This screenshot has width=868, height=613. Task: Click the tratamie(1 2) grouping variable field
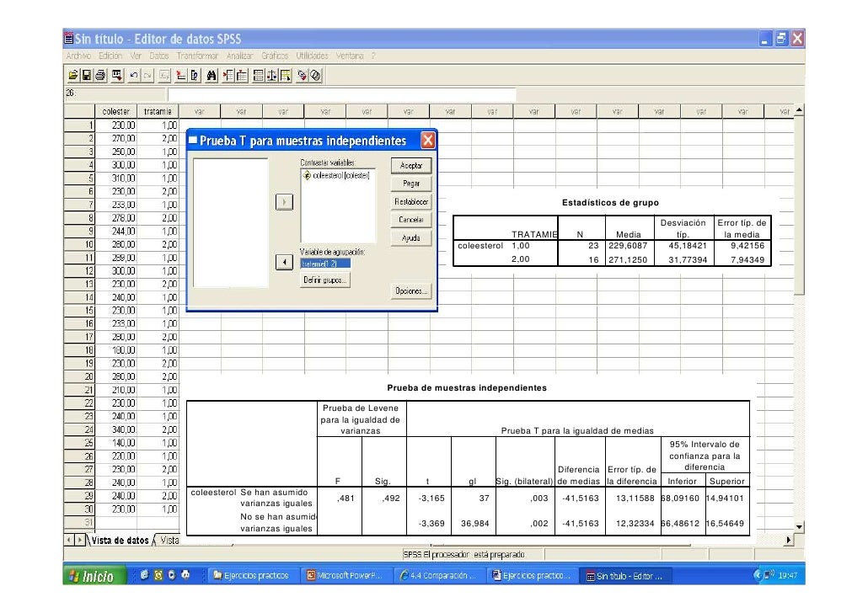(325, 264)
